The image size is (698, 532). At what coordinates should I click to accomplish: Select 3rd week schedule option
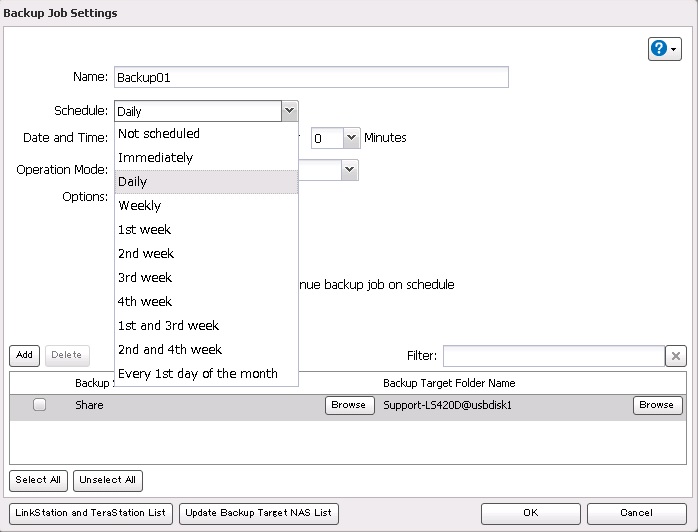click(206, 278)
